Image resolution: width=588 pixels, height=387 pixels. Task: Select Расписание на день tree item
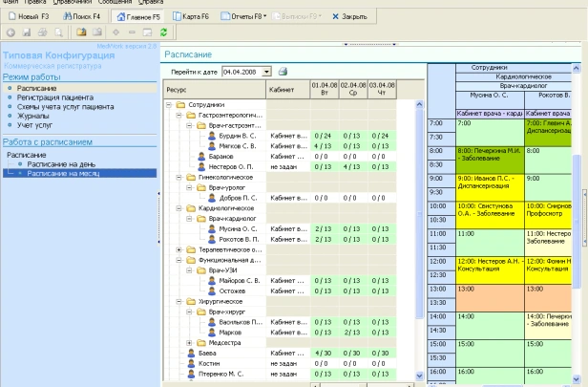[61, 164]
